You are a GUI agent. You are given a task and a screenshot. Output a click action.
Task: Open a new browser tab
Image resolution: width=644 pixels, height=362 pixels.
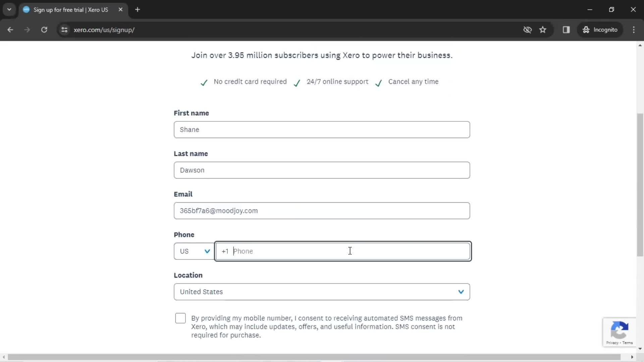(138, 9)
